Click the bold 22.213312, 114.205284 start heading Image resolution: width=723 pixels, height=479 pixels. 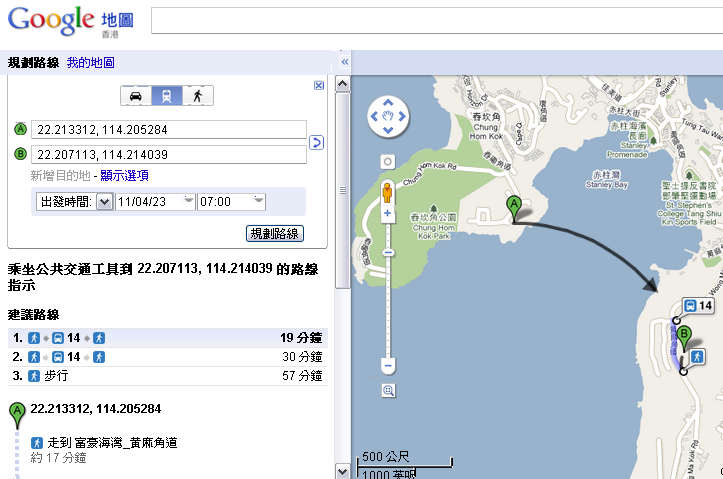(x=95, y=409)
